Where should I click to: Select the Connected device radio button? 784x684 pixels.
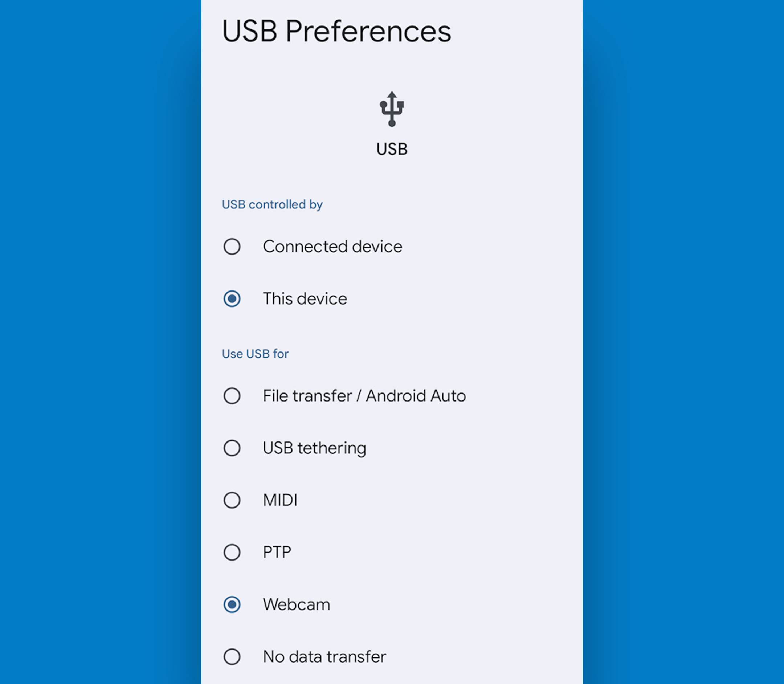pyautogui.click(x=232, y=247)
